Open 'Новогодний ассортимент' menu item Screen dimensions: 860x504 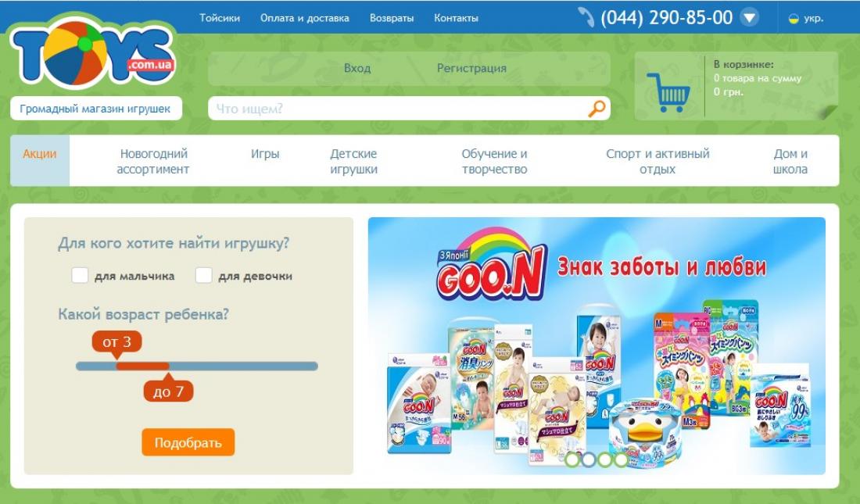pos(153,161)
